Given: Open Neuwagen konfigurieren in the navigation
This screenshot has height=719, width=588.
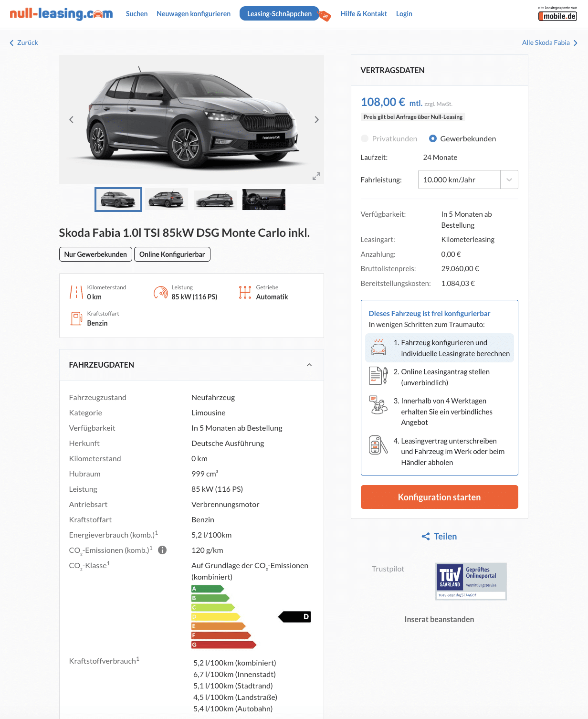Looking at the screenshot, I should coord(193,14).
